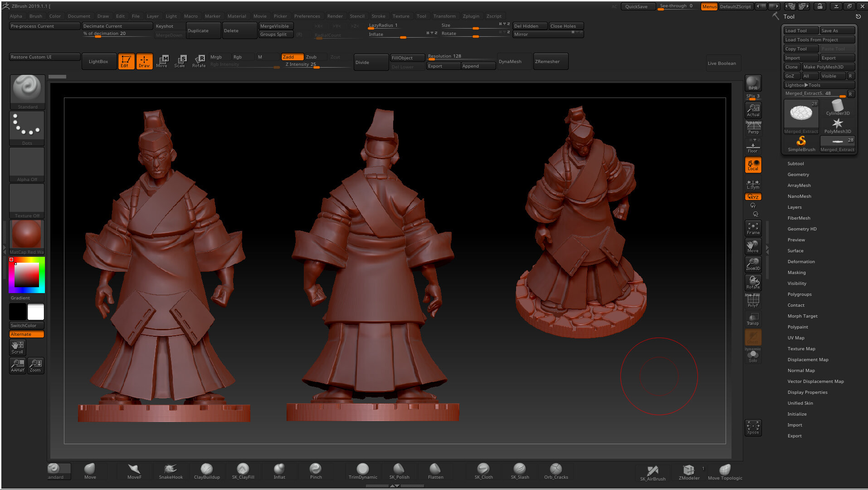Expand the UV Map section
The width and height of the screenshot is (868, 490).
tap(796, 338)
